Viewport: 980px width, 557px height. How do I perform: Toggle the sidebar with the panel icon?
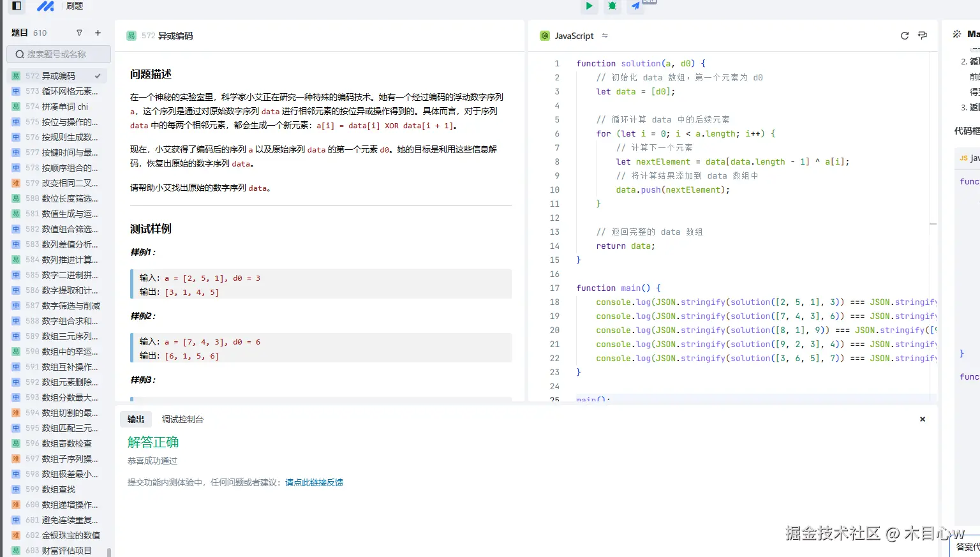click(x=15, y=6)
